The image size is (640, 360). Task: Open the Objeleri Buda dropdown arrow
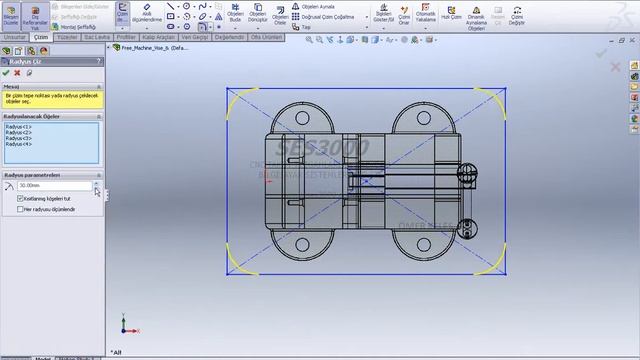pyautogui.click(x=235, y=29)
